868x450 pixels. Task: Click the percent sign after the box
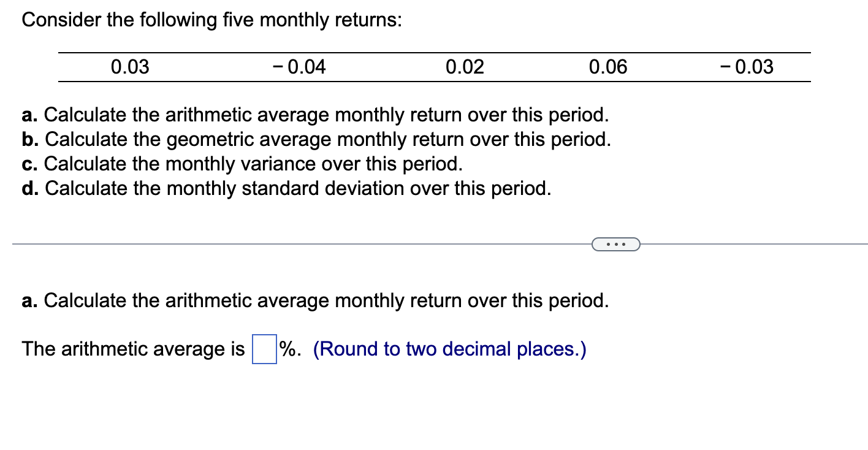pyautogui.click(x=287, y=349)
